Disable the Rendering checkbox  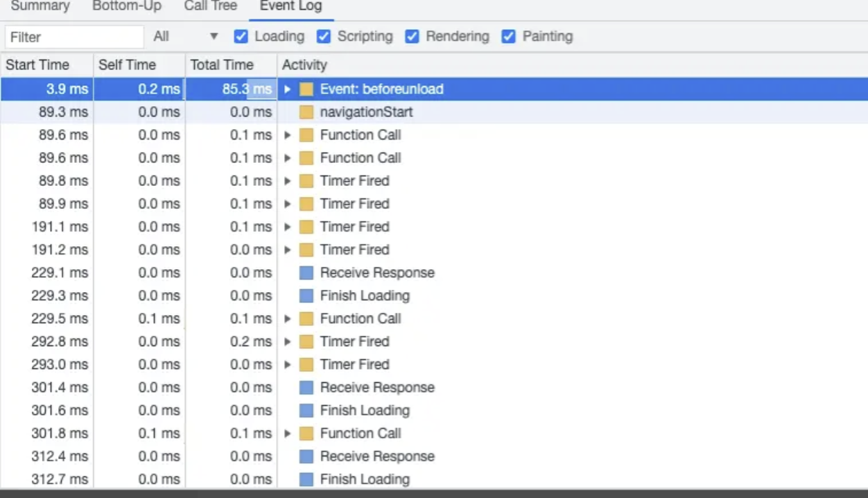413,37
